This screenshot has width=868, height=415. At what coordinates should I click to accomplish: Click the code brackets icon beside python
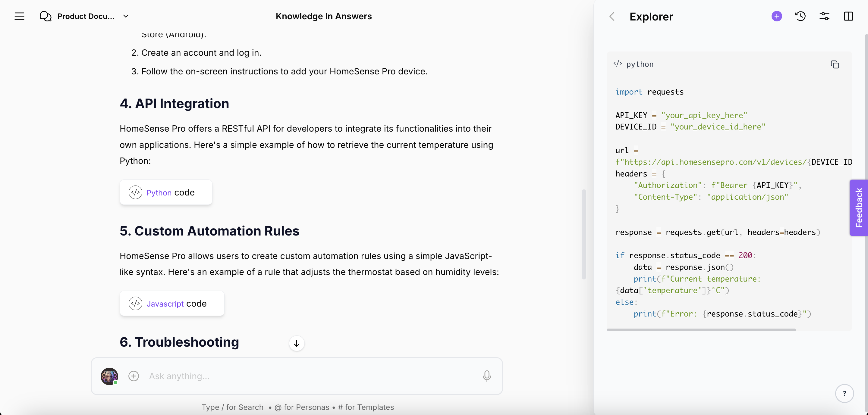[x=617, y=64]
